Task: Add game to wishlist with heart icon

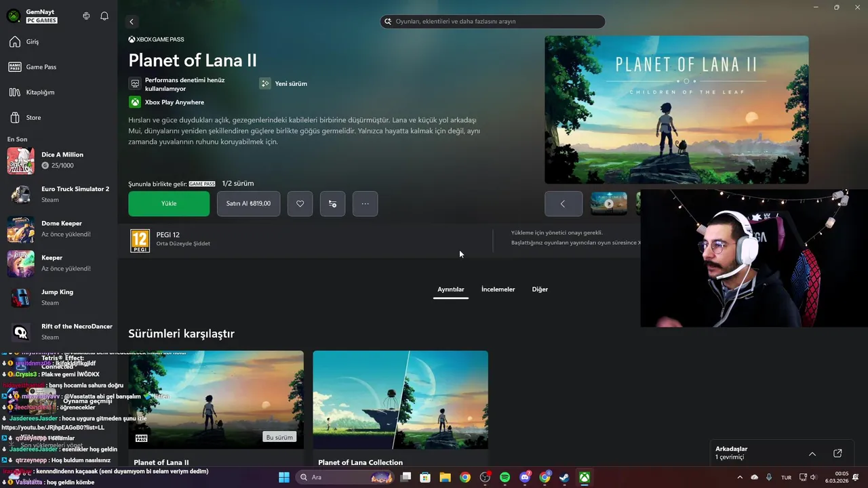Action: tap(300, 203)
